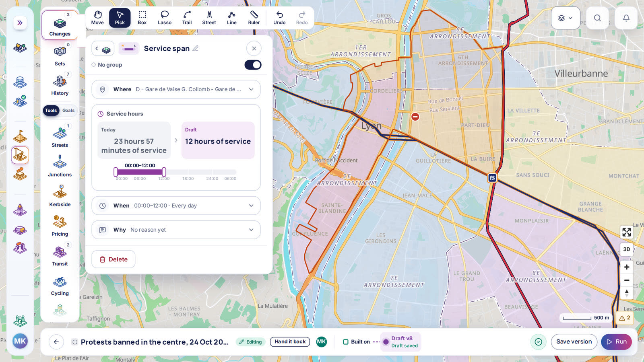644x362 pixels.
Task: Expand the Why reason dropdown
Action: [x=176, y=230]
